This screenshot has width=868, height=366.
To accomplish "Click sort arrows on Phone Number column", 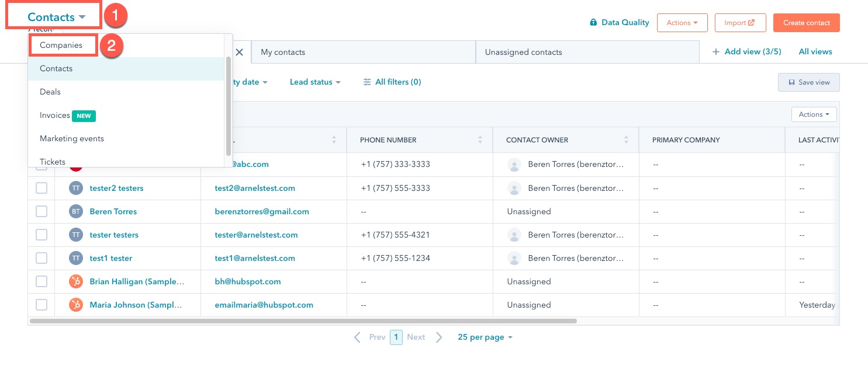I will pos(480,140).
